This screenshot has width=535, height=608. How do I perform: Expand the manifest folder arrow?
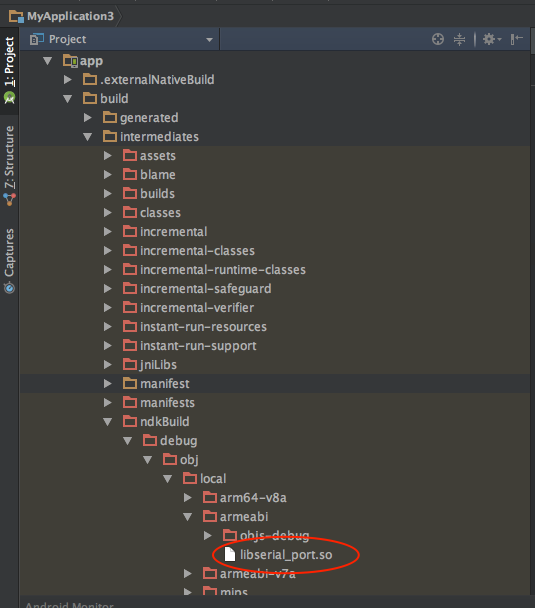(108, 384)
